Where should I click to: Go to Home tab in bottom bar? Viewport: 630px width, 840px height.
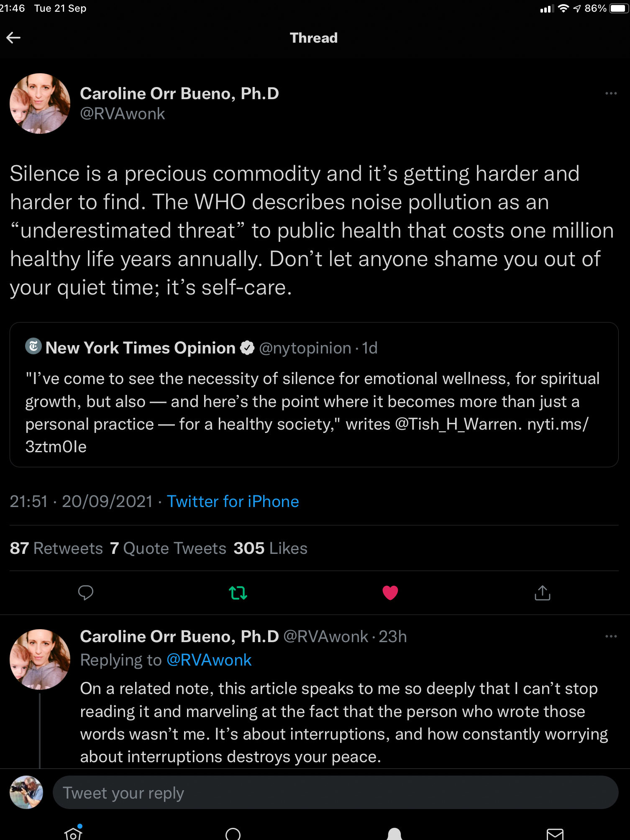(73, 834)
